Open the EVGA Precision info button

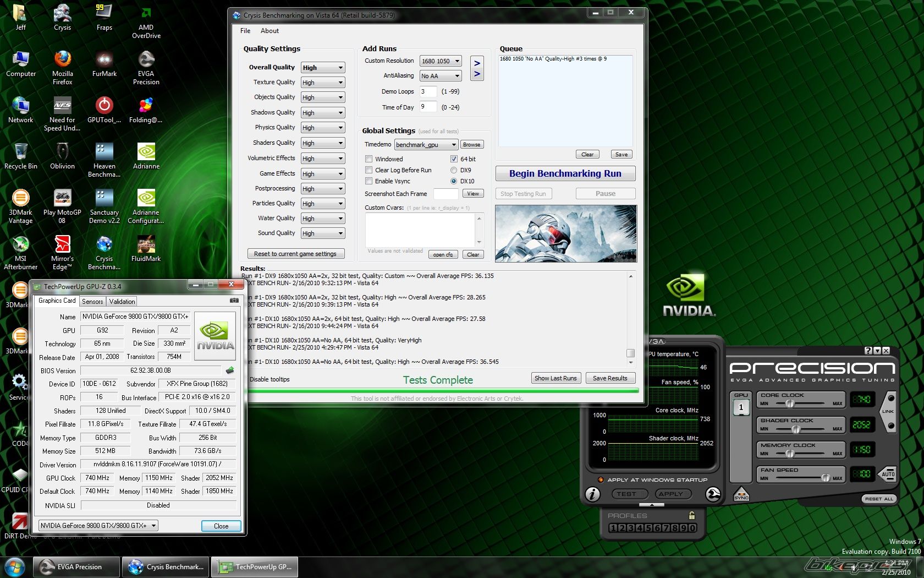(x=592, y=494)
